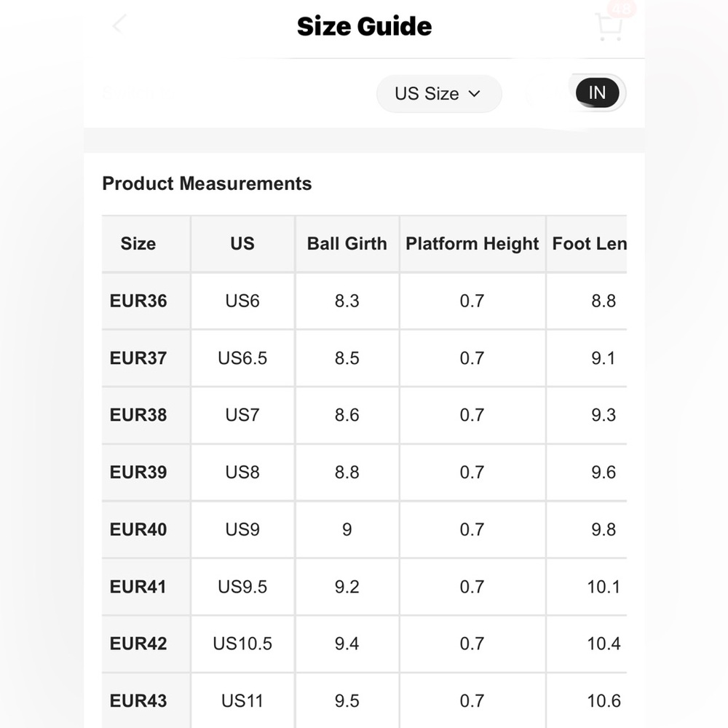
Task: Click the chevron beside US Size
Action: pos(474,94)
